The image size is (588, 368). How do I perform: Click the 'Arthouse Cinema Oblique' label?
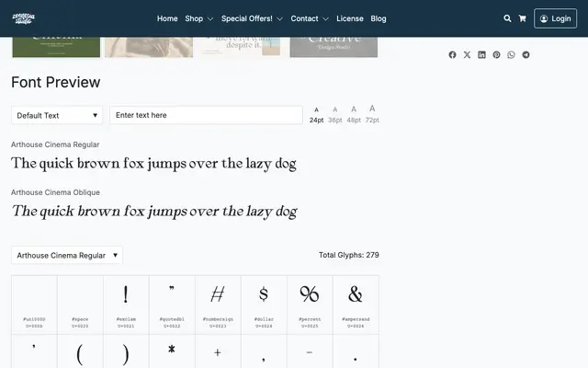pos(55,192)
